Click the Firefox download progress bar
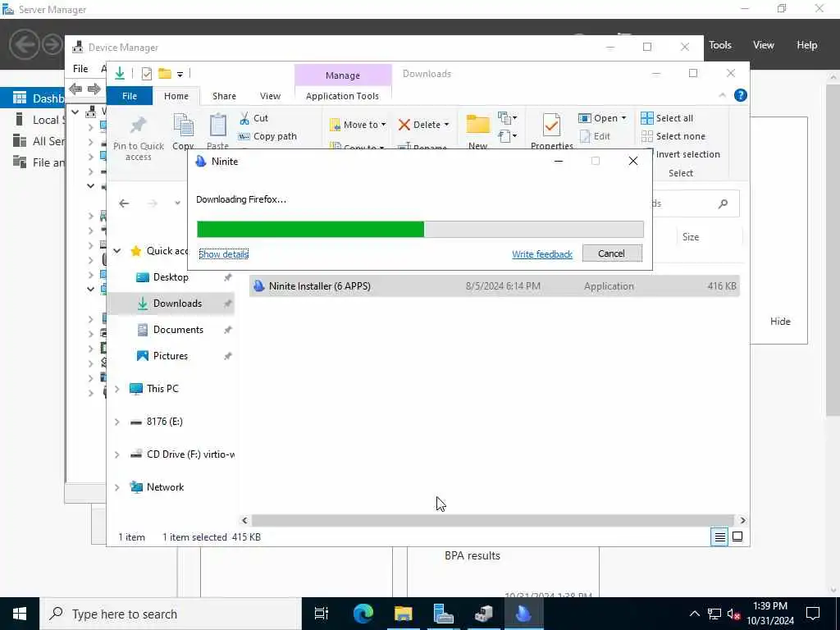 (420, 229)
